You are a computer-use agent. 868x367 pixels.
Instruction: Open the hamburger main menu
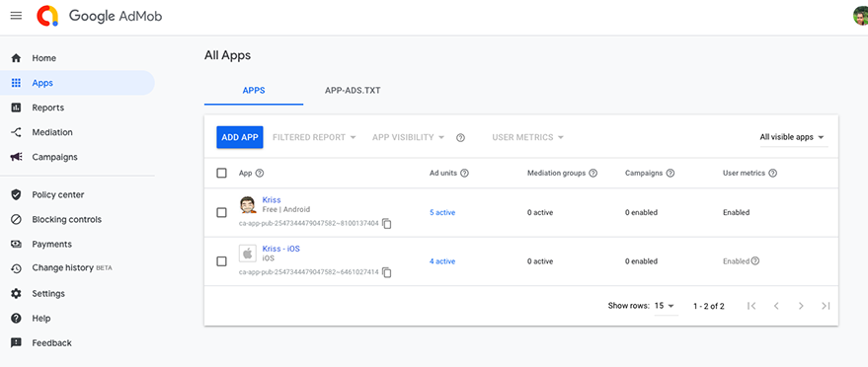pos(16,16)
